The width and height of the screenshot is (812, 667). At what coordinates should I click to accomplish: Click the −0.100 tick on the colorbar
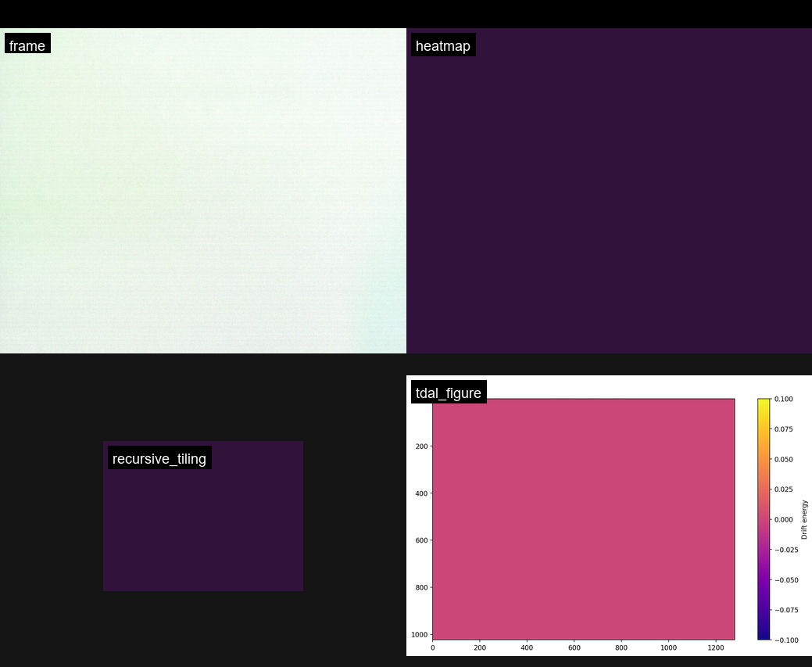click(x=785, y=640)
